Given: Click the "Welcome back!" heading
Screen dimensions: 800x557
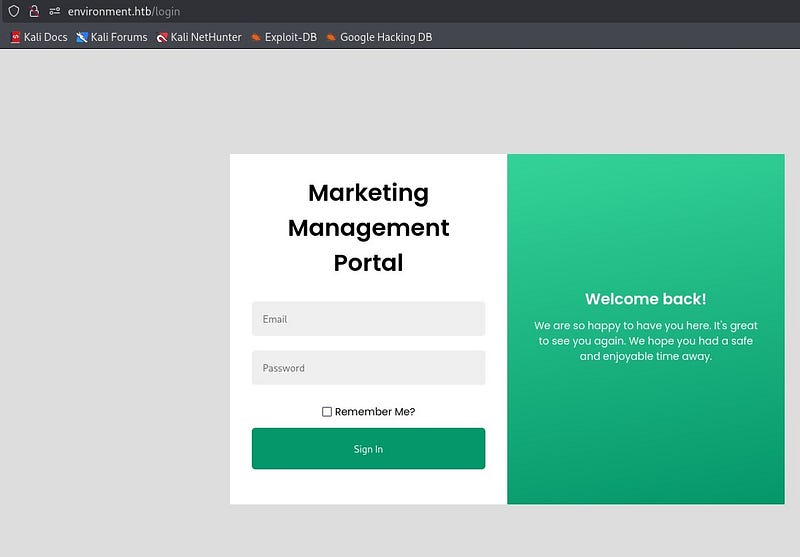Looking at the screenshot, I should (x=645, y=299).
